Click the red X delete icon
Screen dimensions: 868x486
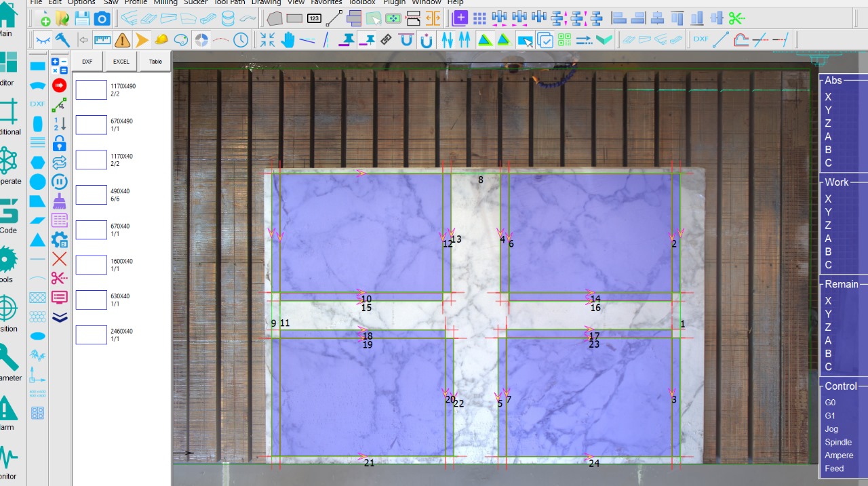[x=60, y=259]
